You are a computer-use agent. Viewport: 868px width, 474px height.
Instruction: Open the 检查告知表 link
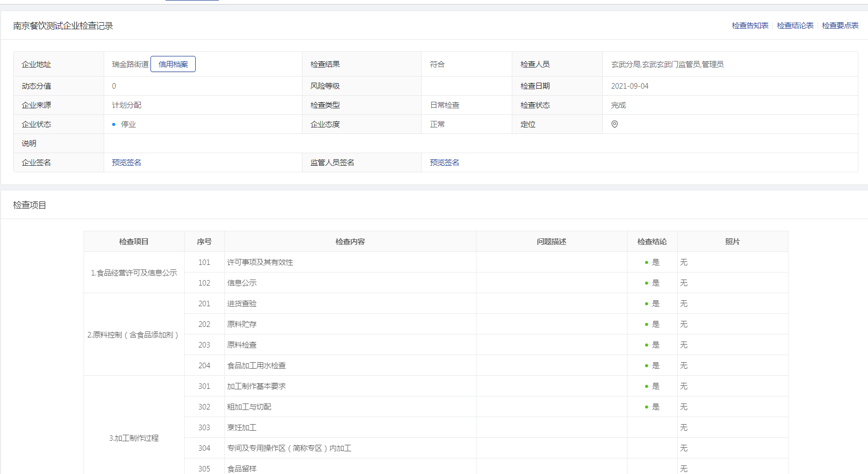[x=750, y=26]
